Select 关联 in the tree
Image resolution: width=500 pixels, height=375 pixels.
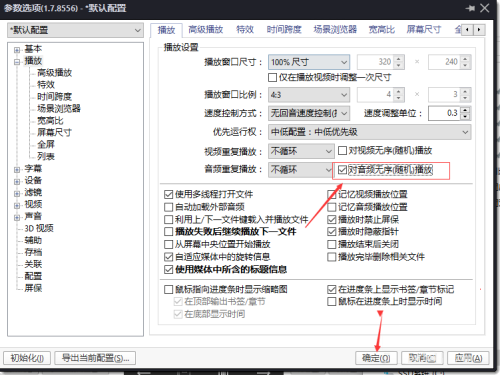pos(33,264)
